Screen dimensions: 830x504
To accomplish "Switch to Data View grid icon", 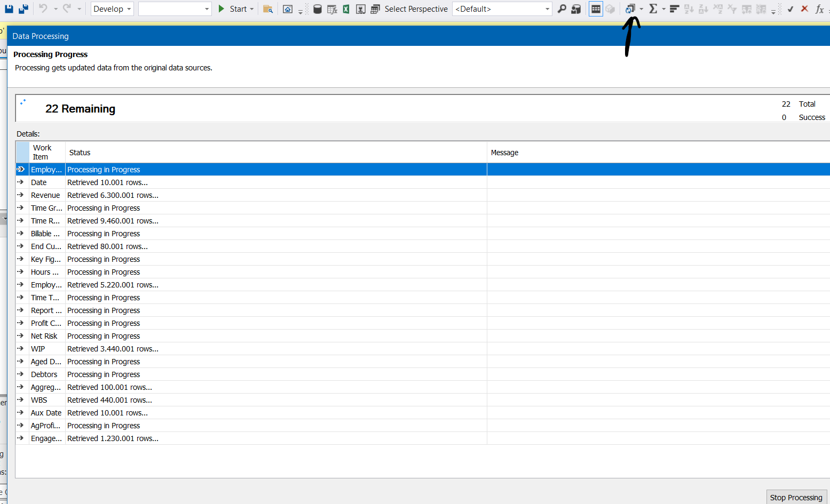I will [596, 9].
